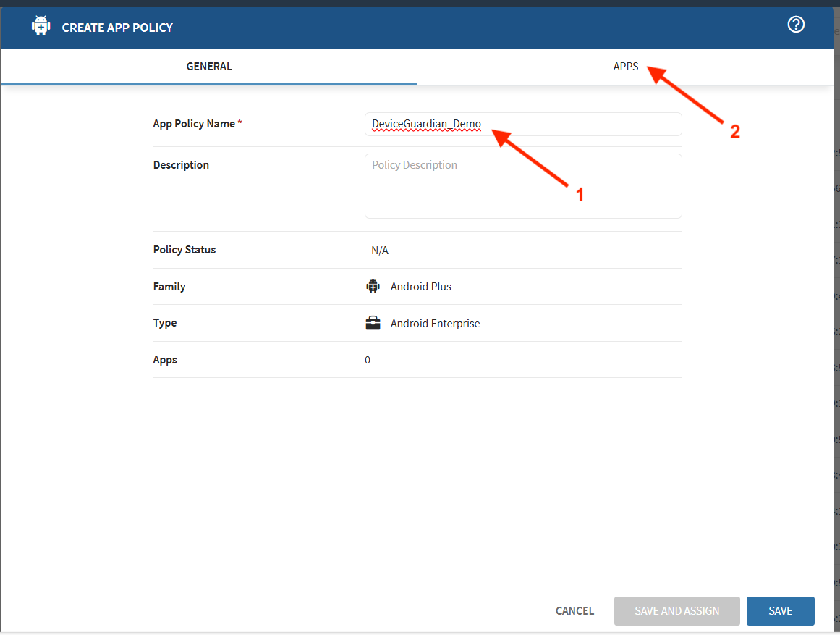Click the Android robot icon in header
840x635 pixels.
pyautogui.click(x=41, y=27)
